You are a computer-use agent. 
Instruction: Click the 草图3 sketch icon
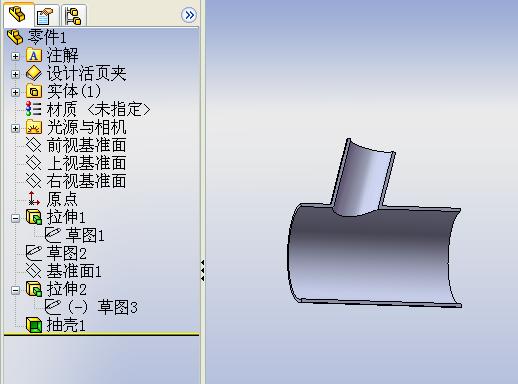pos(53,307)
